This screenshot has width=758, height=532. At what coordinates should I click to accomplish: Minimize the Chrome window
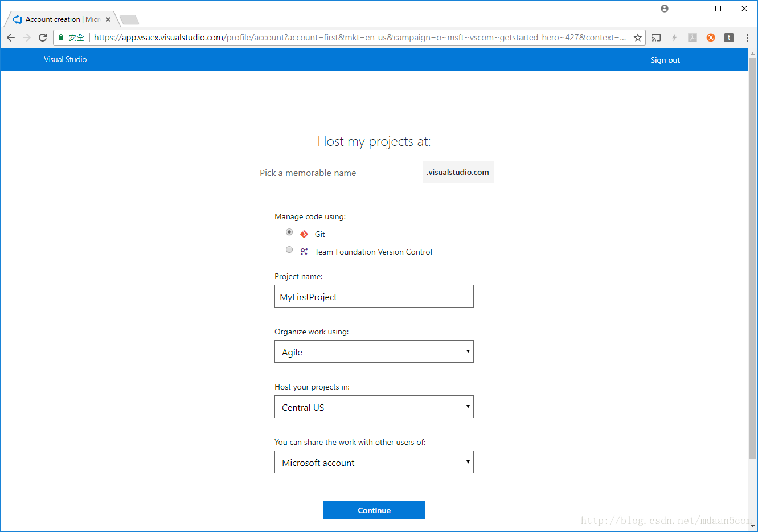click(x=693, y=9)
